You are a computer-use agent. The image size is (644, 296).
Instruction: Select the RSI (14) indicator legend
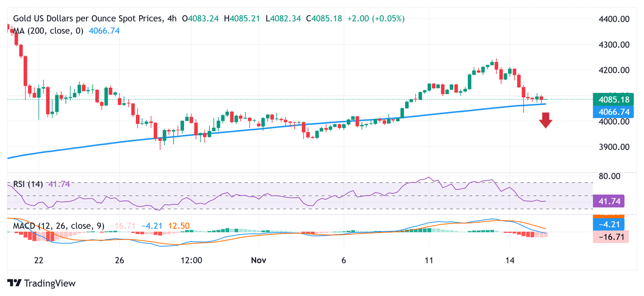(x=28, y=184)
